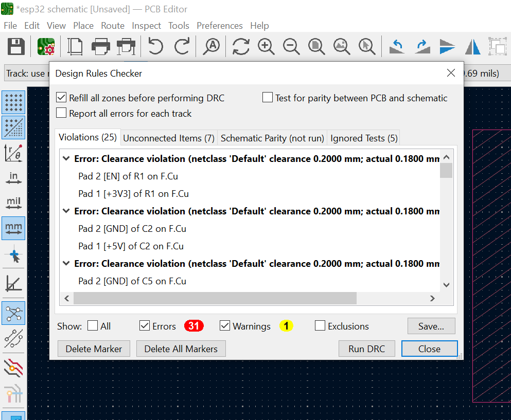Open the Find text magnifier tool

(211, 46)
